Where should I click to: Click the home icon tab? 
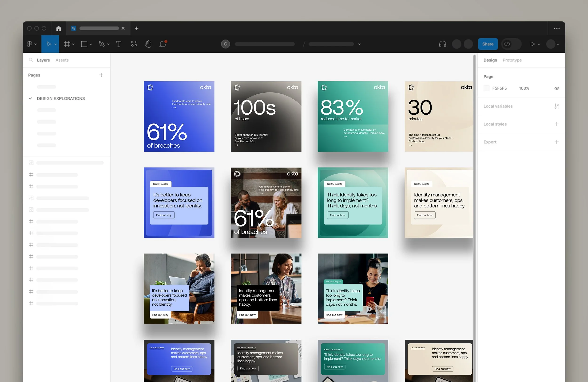click(x=59, y=28)
